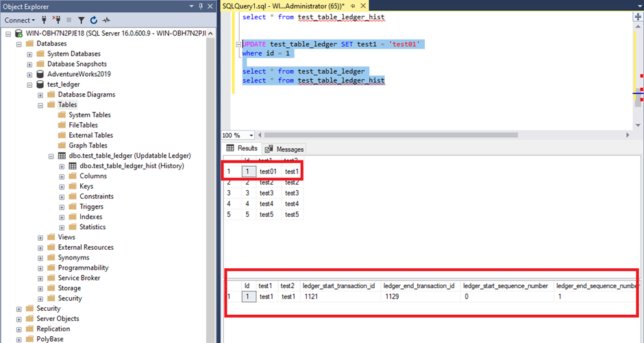This screenshot has width=644, height=343.
Task: Select the AdventureWorks2019 database icon
Action: point(40,74)
